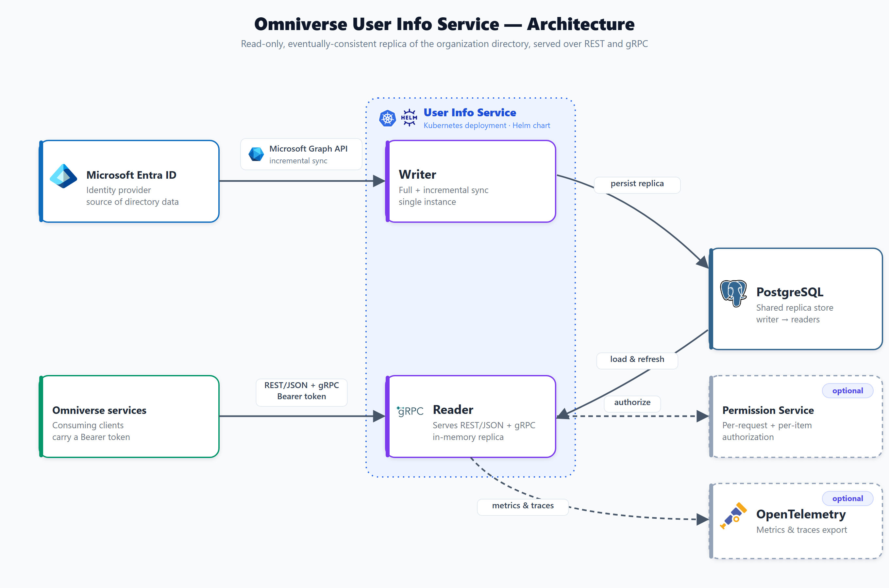Click 'Kubernetes deployment · Helm chart' subtitle
The image size is (889, 588).
coord(487,126)
